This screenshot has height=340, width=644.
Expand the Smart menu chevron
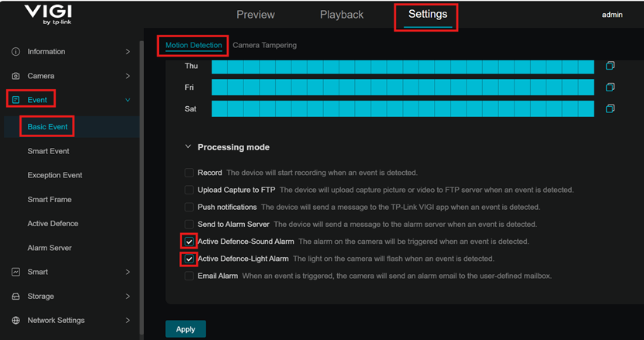pos(128,272)
